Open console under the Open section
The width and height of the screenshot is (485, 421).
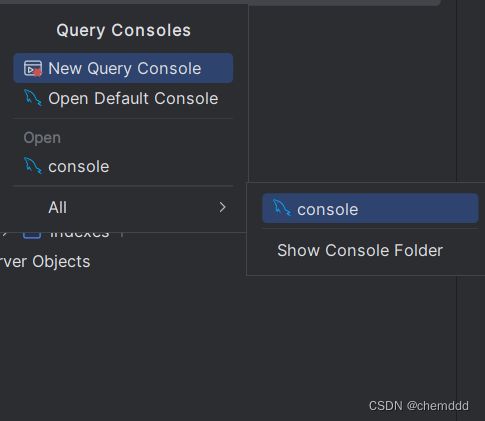pos(123,166)
